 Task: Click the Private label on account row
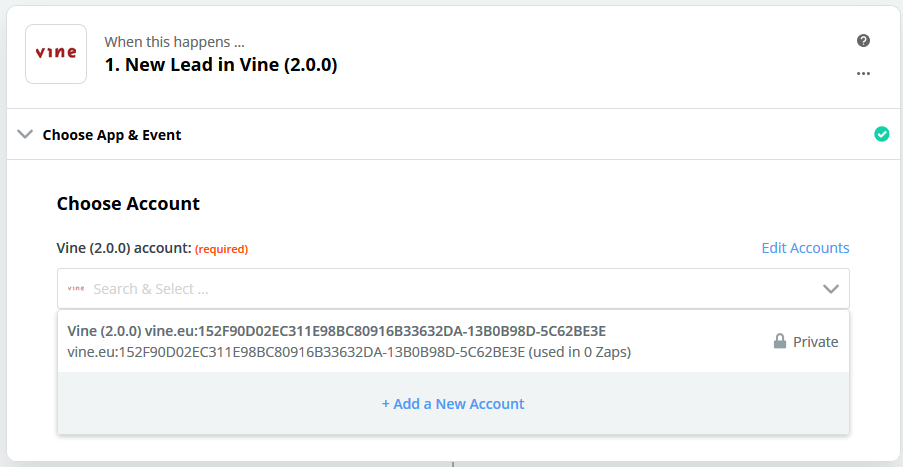(x=815, y=341)
